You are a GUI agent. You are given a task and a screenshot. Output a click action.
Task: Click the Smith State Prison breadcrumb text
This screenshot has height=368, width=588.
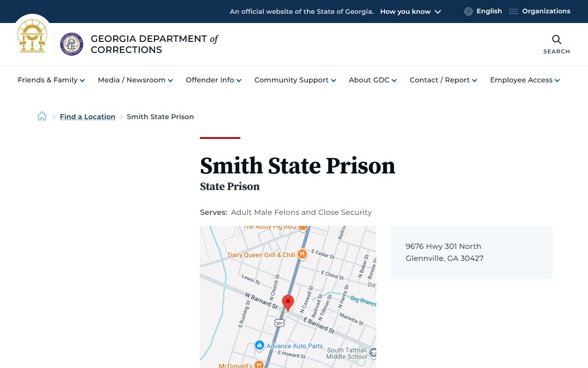pos(160,117)
